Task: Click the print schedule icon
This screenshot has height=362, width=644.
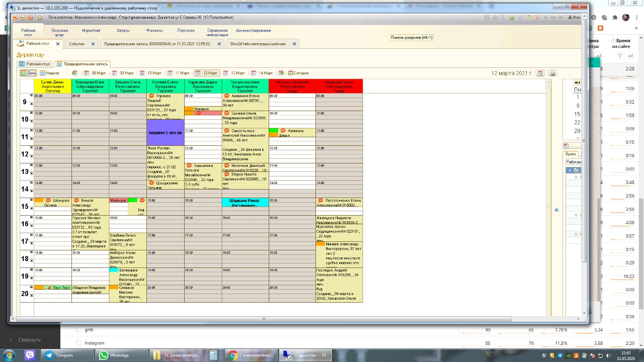Action: (x=552, y=73)
